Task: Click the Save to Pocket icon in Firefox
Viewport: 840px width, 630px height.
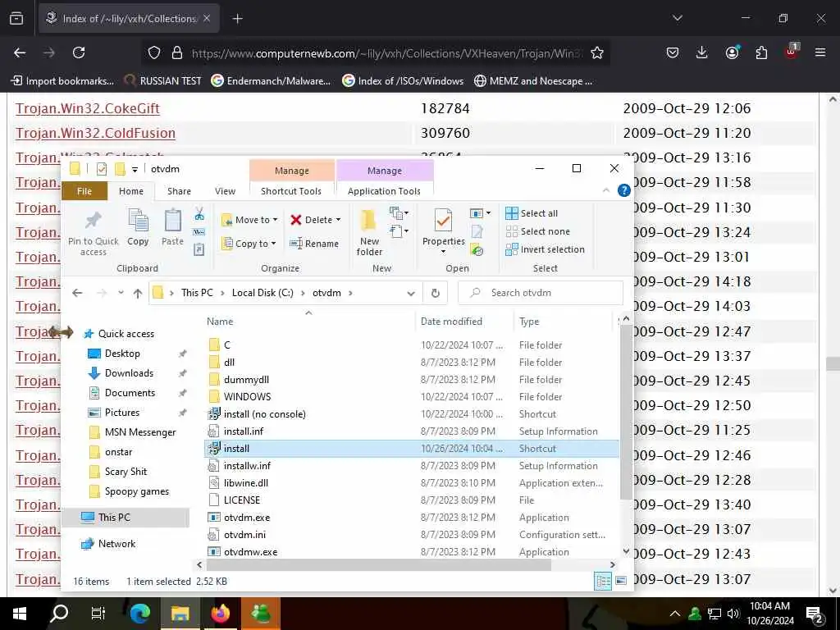Action: tap(673, 52)
